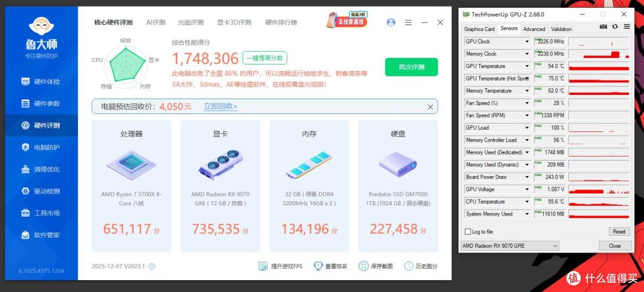Click the memory score 134,196
644x292 pixels.
coord(305,229)
